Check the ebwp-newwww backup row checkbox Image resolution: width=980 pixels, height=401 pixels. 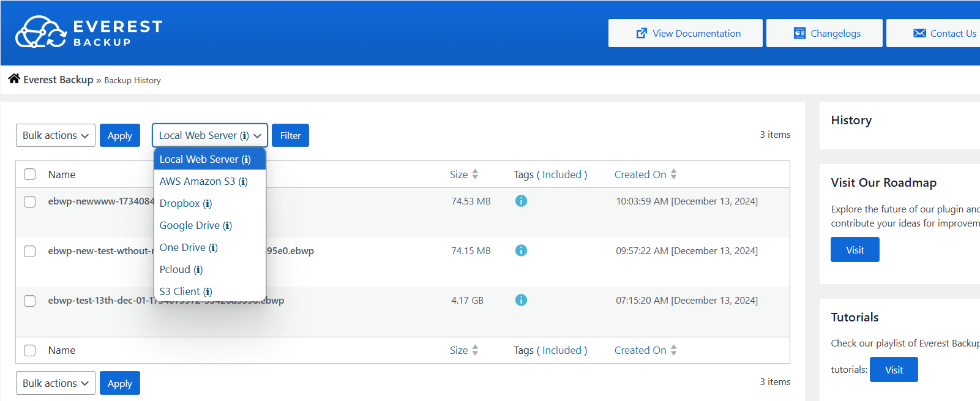pos(29,201)
